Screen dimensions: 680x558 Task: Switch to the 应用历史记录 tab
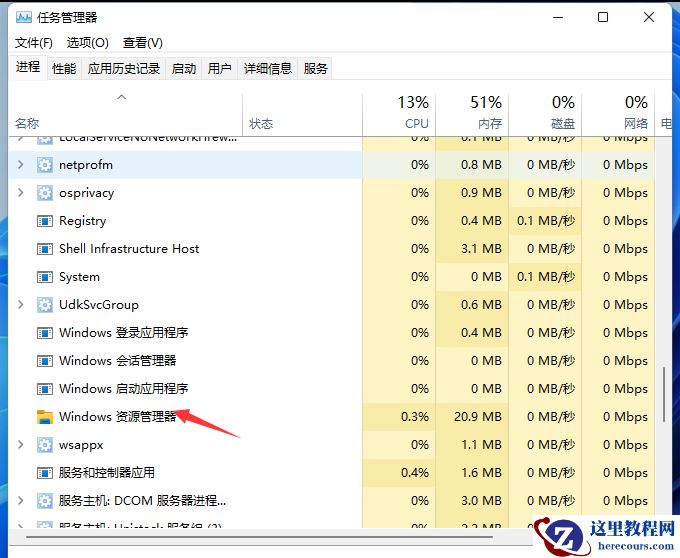(x=124, y=69)
